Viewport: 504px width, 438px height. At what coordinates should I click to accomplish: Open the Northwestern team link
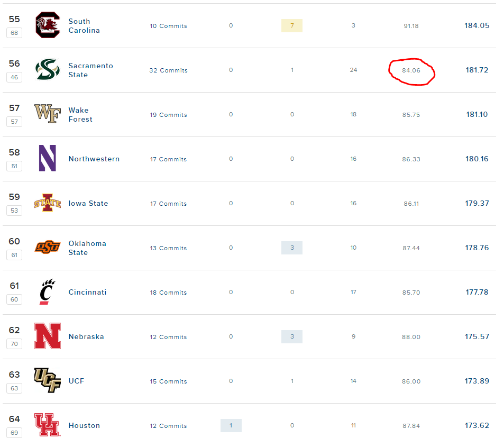pos(94,159)
